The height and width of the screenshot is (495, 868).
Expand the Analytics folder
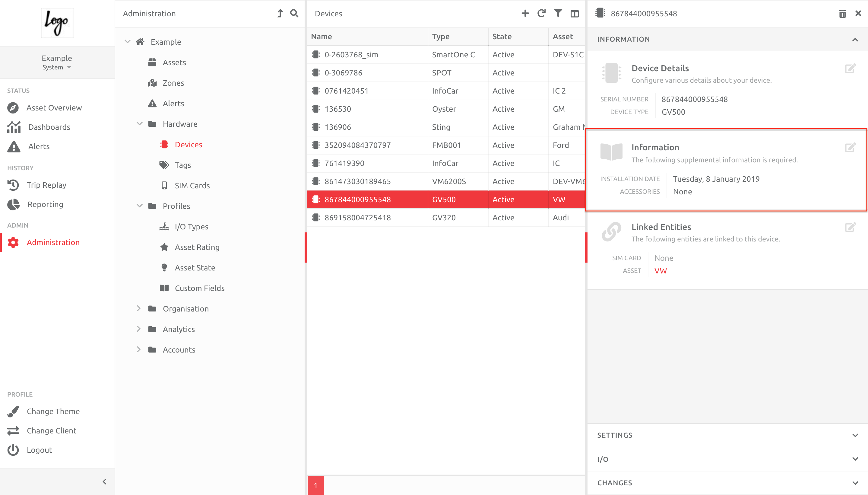pos(139,329)
